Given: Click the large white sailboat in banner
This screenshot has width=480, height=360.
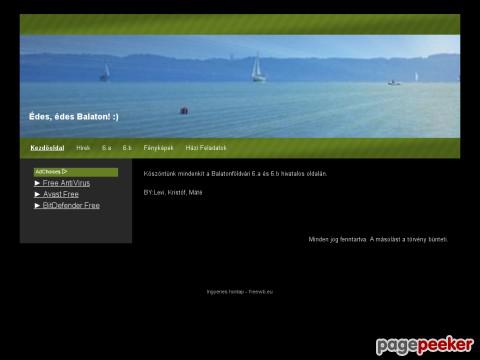Looking at the screenshot, I should [258, 68].
